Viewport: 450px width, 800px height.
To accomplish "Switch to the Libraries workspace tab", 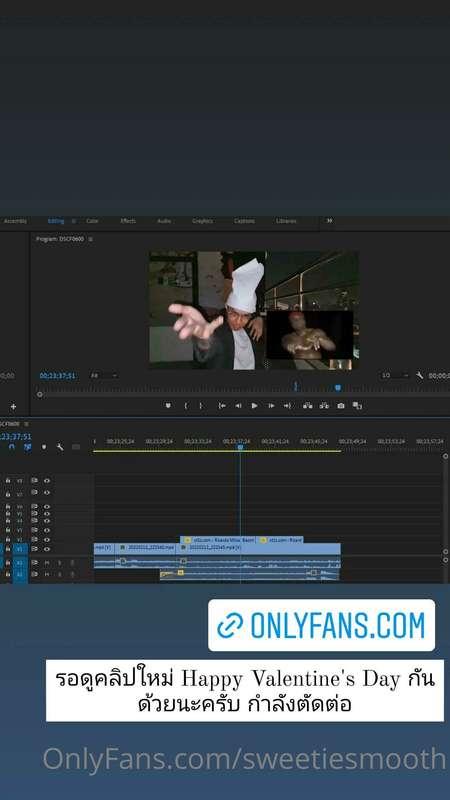I will 286,221.
